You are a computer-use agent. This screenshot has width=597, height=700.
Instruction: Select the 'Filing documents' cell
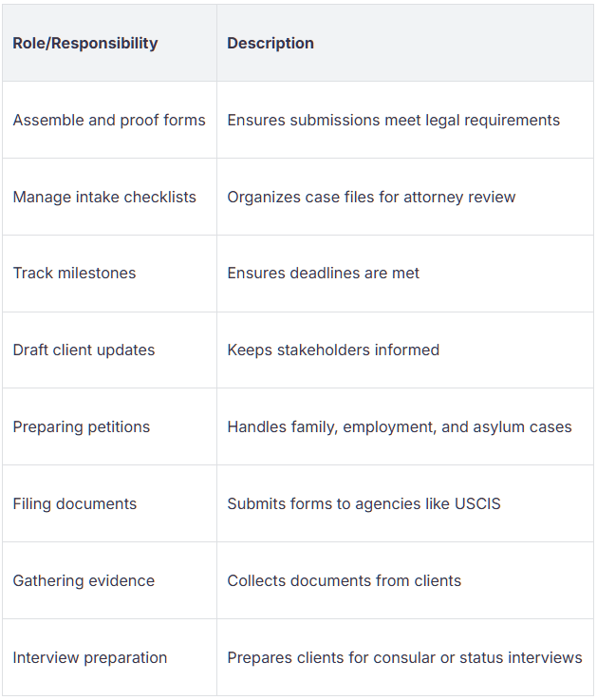[x=75, y=503]
